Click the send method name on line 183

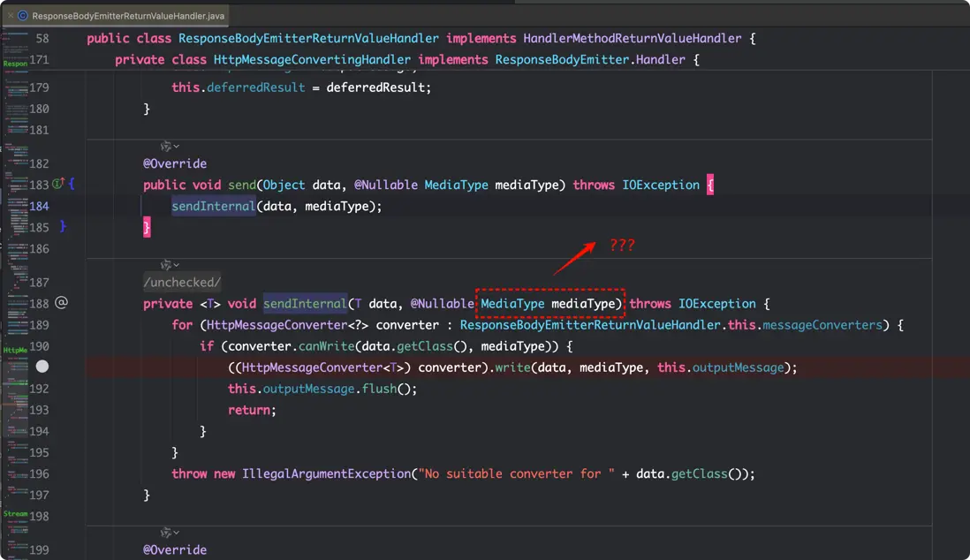coord(242,185)
